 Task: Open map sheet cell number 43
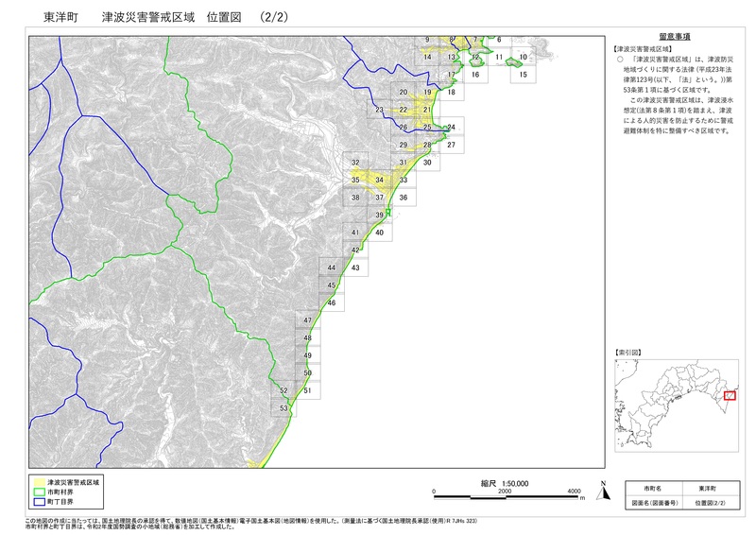354,268
